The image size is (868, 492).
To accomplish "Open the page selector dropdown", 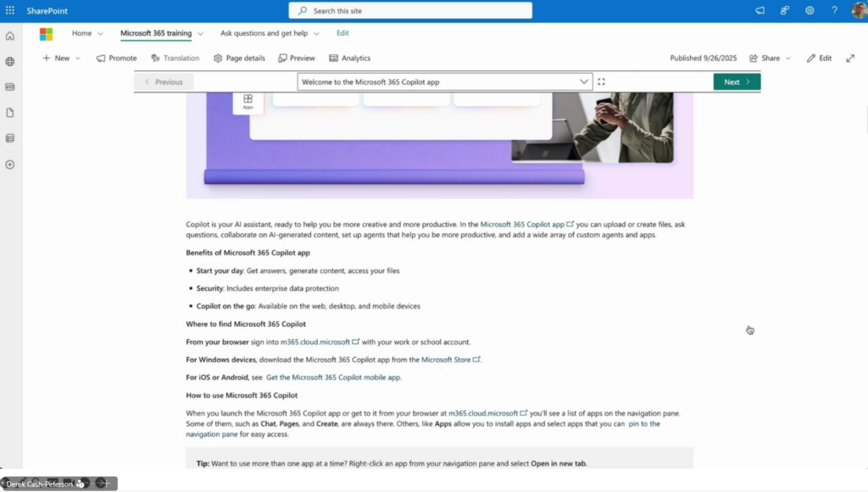I will tap(444, 81).
